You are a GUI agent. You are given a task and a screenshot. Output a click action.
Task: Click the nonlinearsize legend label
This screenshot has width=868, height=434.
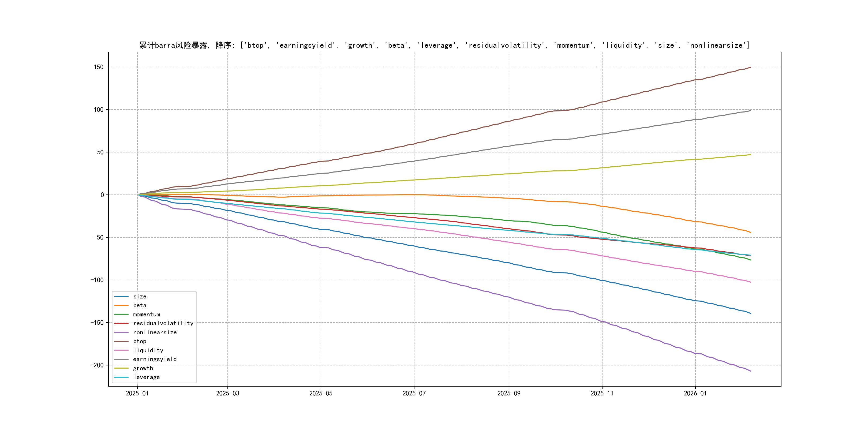pos(155,332)
